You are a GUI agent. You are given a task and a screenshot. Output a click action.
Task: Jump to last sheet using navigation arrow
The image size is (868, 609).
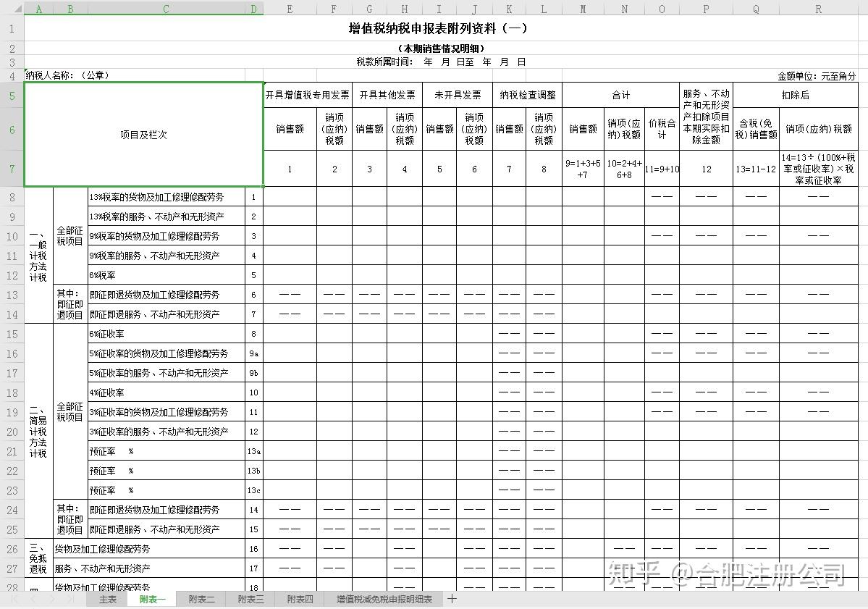click(71, 599)
